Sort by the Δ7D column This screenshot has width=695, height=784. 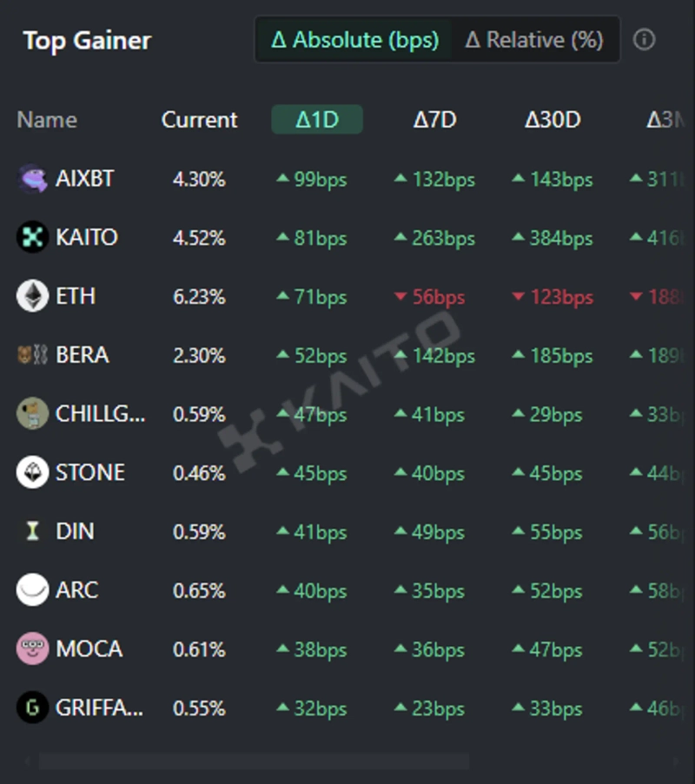click(434, 120)
